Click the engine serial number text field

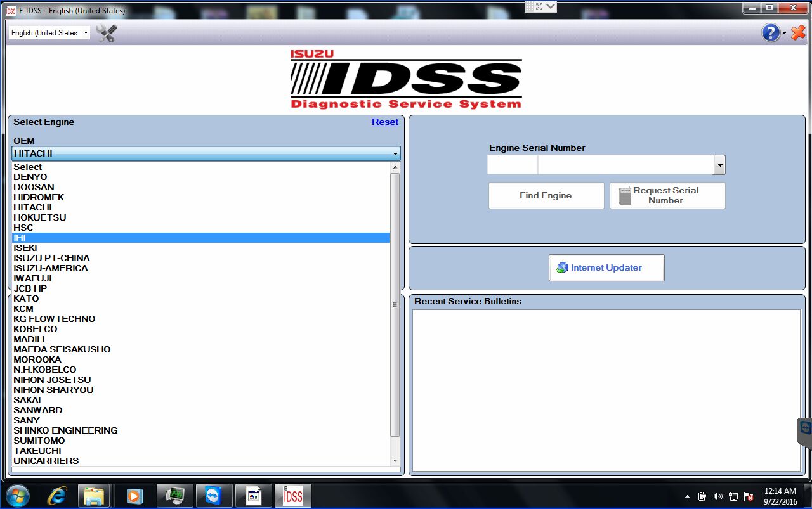click(625, 165)
